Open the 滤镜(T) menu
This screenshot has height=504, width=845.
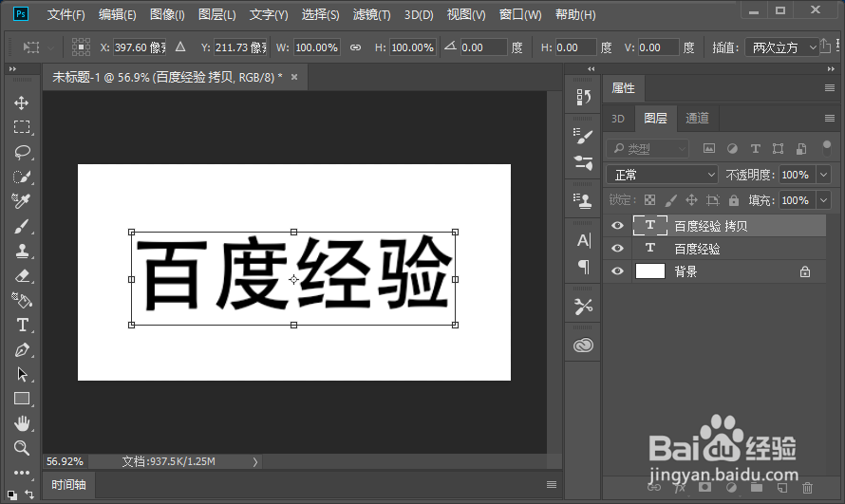pyautogui.click(x=372, y=14)
